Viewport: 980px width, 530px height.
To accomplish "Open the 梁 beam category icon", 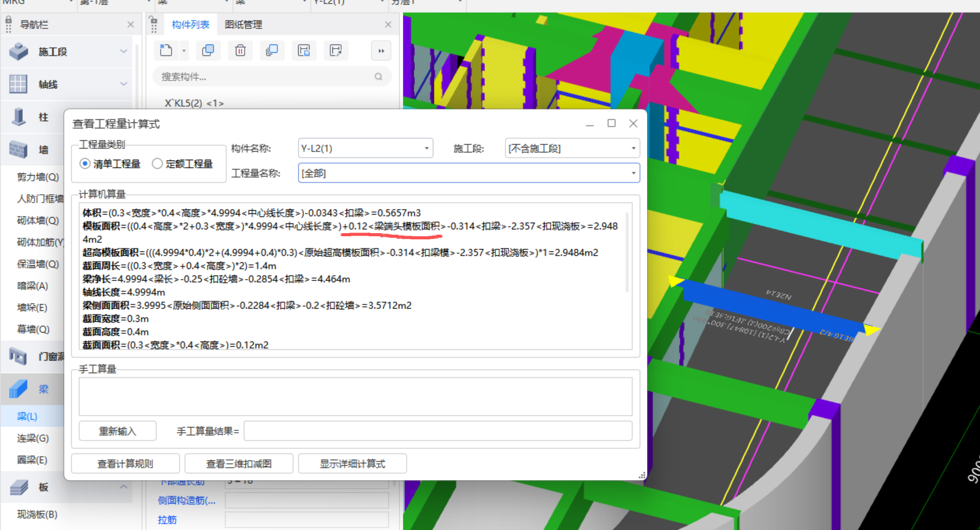I will pyautogui.click(x=18, y=389).
